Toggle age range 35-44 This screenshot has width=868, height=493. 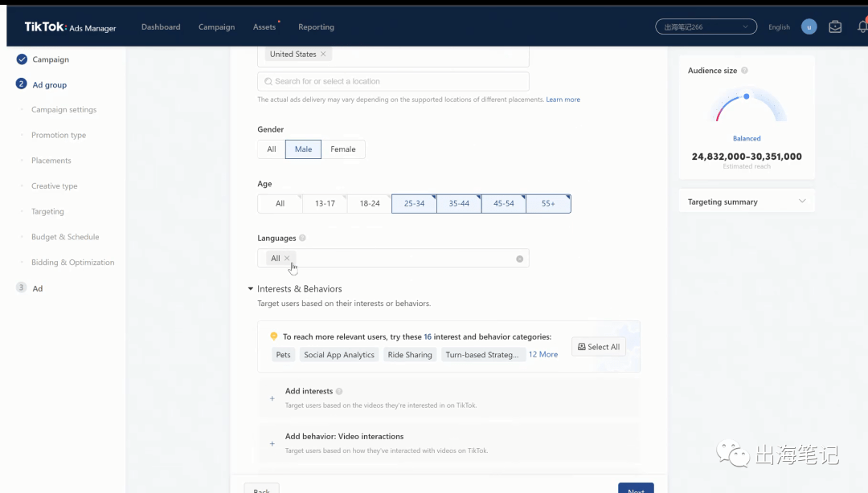tap(459, 204)
